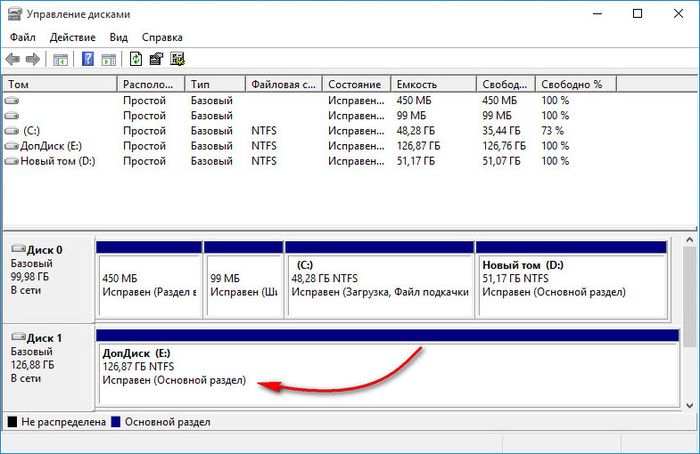Sort by the Состояние column header
Viewport: 700px width, 454px height.
(x=357, y=84)
